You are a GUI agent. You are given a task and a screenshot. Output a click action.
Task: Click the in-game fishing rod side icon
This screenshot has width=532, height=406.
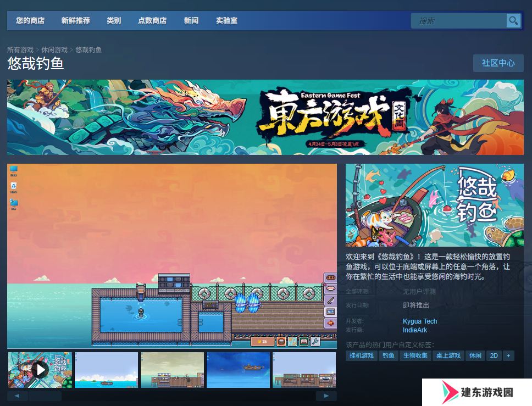[x=330, y=300]
